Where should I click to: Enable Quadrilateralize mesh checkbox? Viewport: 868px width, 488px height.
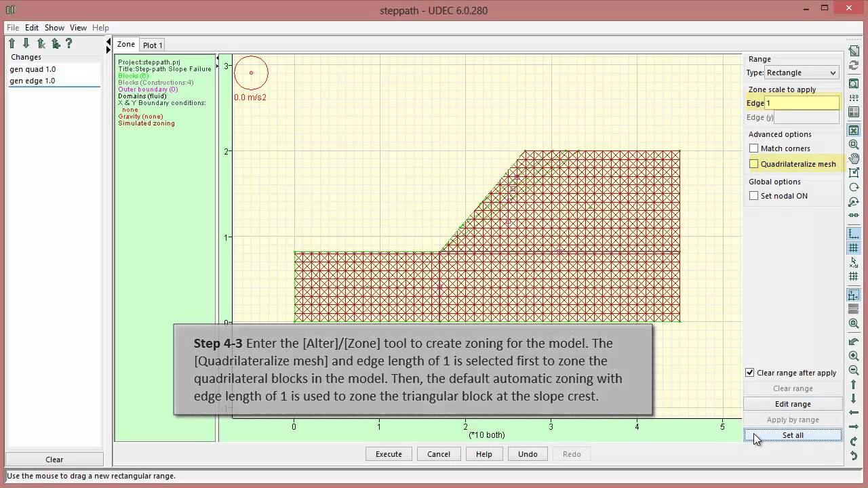click(753, 164)
